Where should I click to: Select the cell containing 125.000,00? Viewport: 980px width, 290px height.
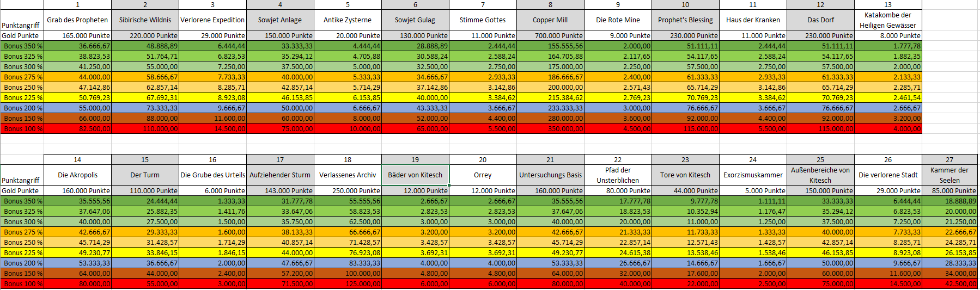click(x=348, y=284)
